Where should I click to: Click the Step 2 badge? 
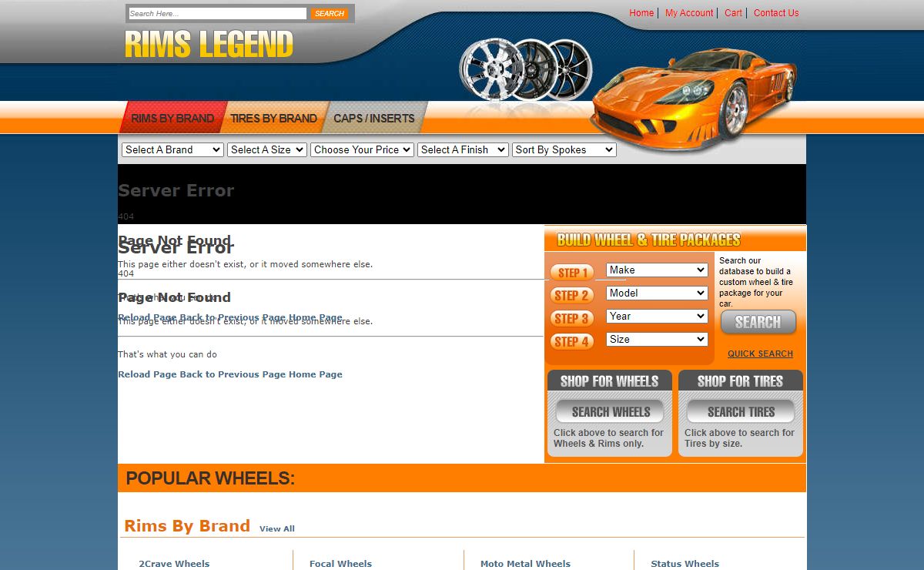click(571, 295)
